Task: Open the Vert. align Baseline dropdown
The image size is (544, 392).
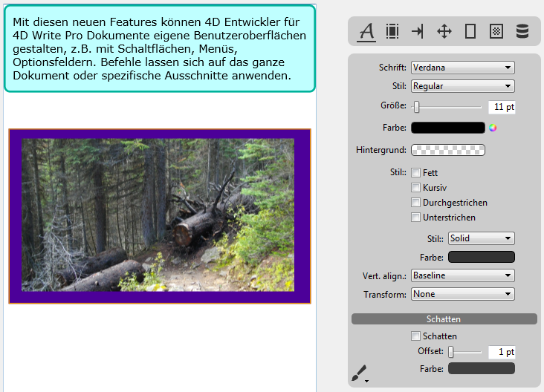Action: coord(462,275)
